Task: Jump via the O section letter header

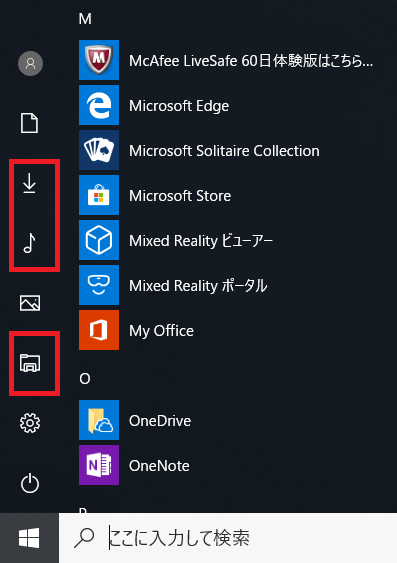Action: (x=85, y=379)
